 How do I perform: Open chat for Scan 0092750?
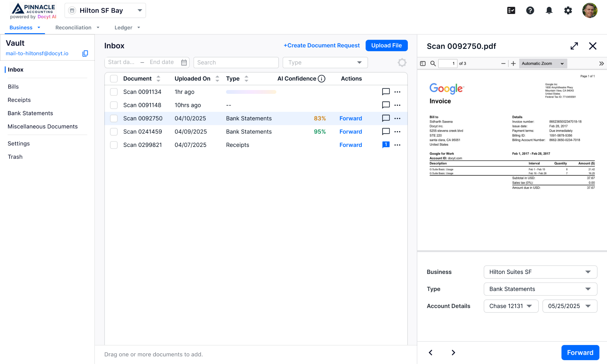(x=386, y=118)
